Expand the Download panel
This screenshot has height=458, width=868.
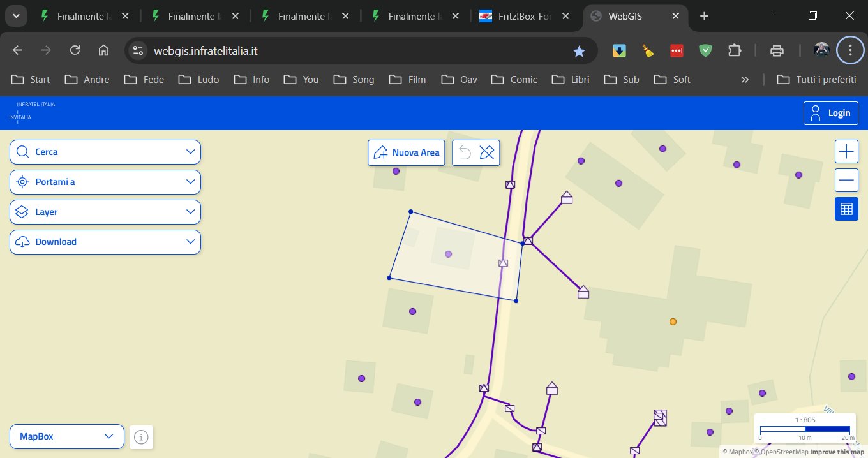[105, 242]
